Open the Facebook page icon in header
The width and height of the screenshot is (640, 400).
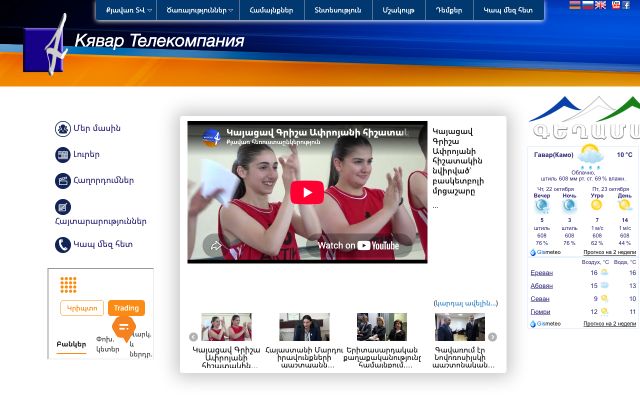click(626, 5)
